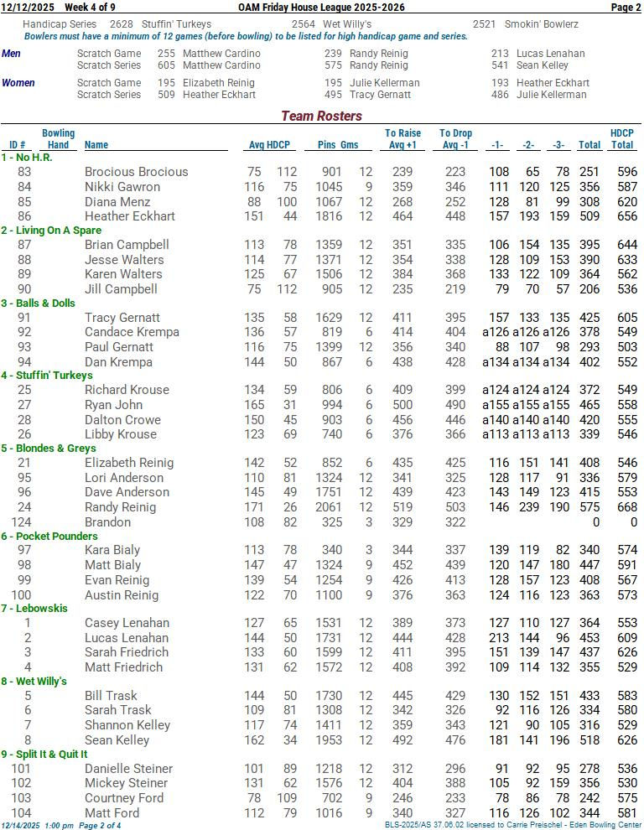This screenshot has height=830, width=644.
Task: Select the '9 - Split It & Quit It' heading
Action: [44, 755]
